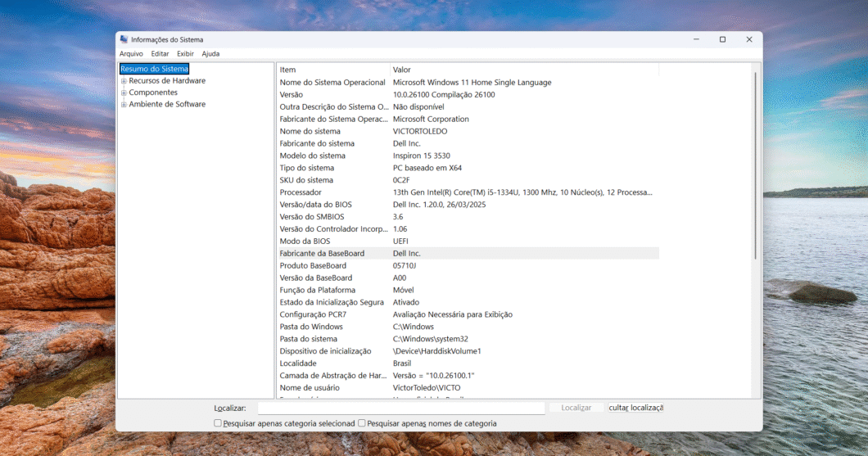
Task: Click the value C:\Windows\system32
Action: [431, 339]
